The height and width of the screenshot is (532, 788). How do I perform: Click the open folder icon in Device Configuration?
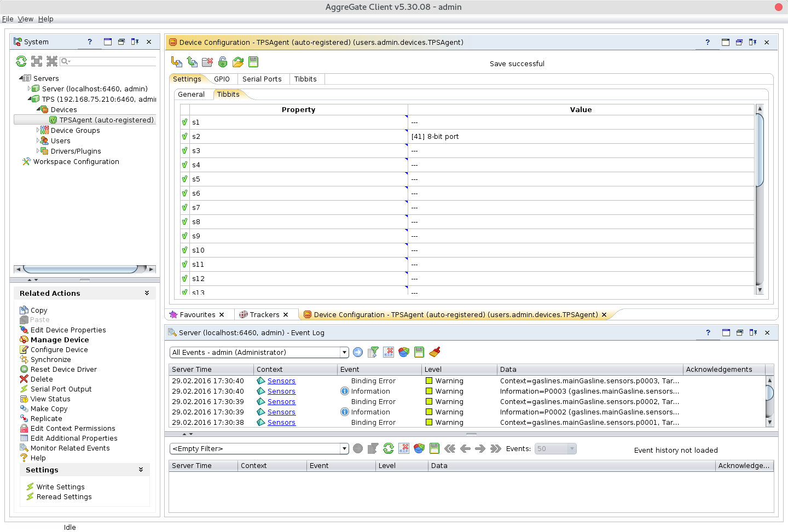point(238,62)
